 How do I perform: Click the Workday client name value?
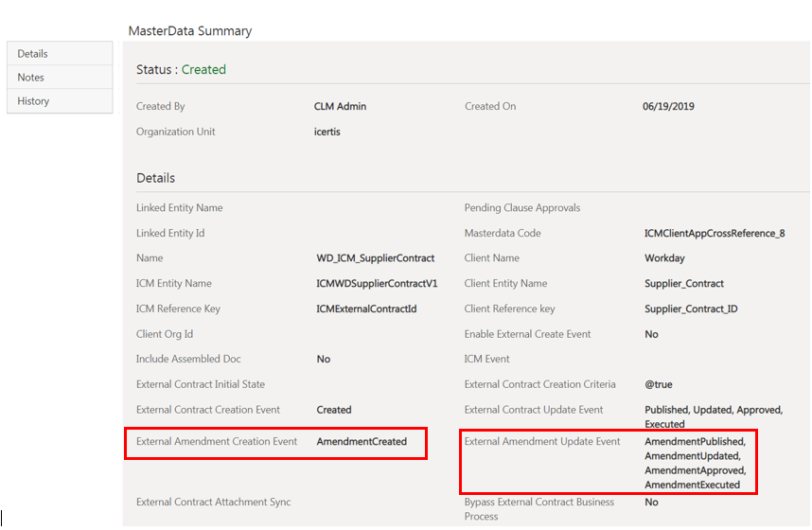664,258
